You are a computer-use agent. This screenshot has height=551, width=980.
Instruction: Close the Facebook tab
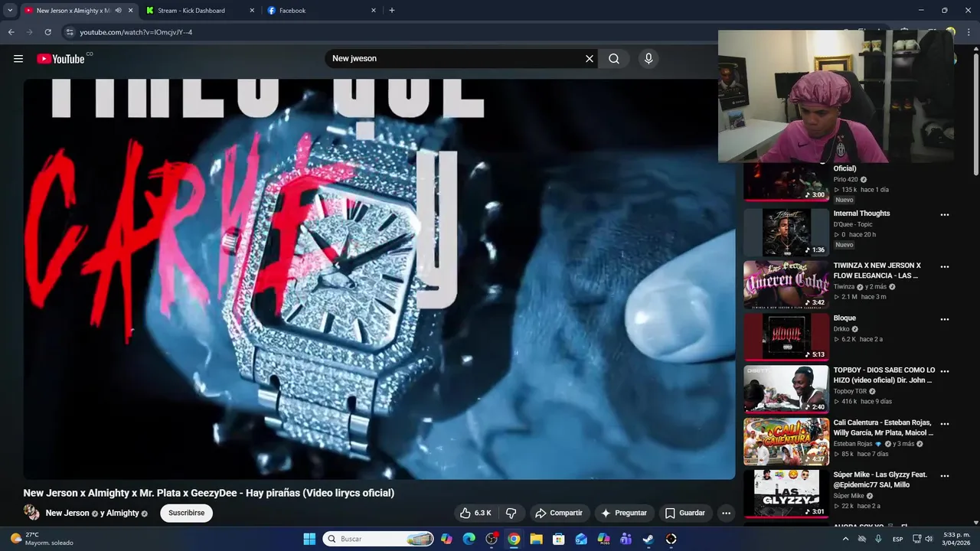(374, 11)
